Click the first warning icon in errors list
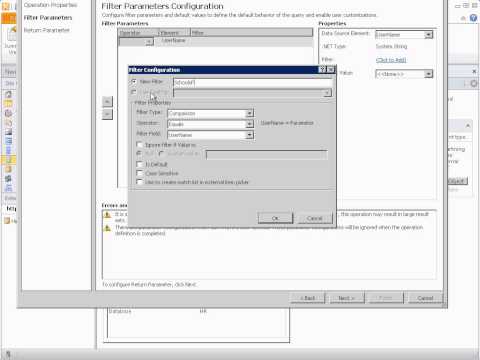480x360 pixels. pyautogui.click(x=107, y=215)
